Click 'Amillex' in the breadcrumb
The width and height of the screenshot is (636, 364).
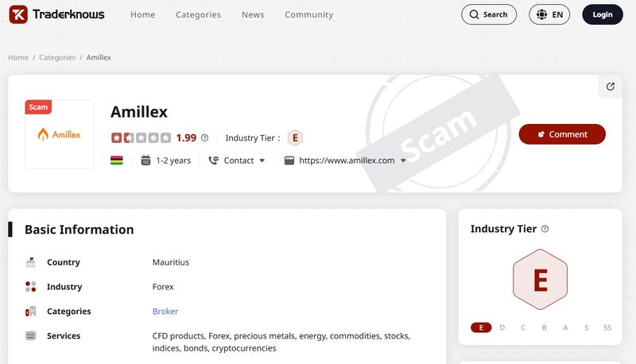[x=99, y=57]
